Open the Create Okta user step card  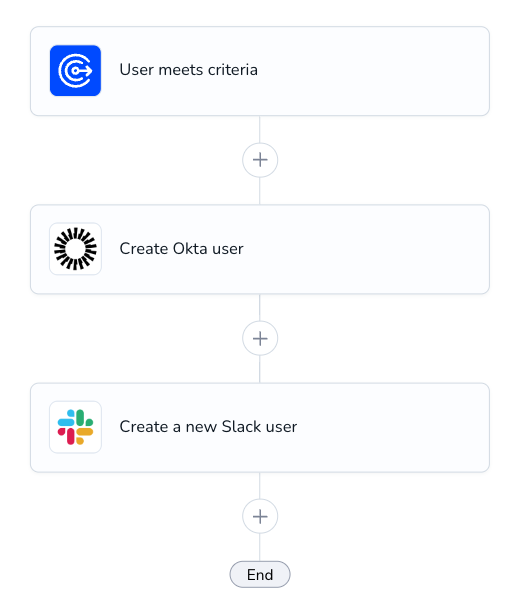260,249
